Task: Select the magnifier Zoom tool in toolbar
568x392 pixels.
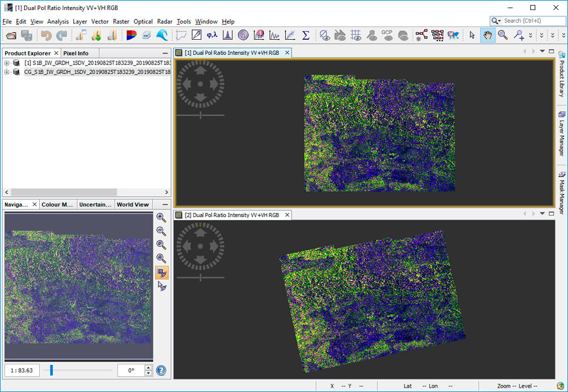Action: point(503,35)
